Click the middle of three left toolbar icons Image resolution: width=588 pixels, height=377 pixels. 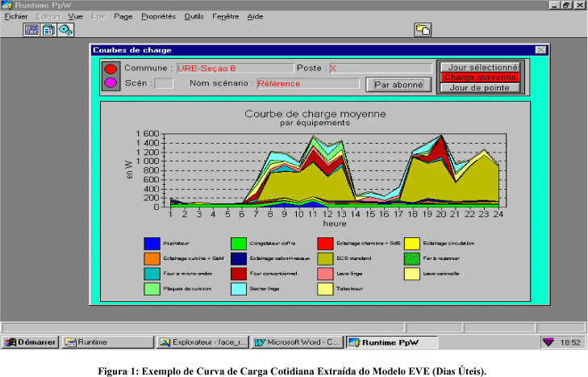click(48, 30)
